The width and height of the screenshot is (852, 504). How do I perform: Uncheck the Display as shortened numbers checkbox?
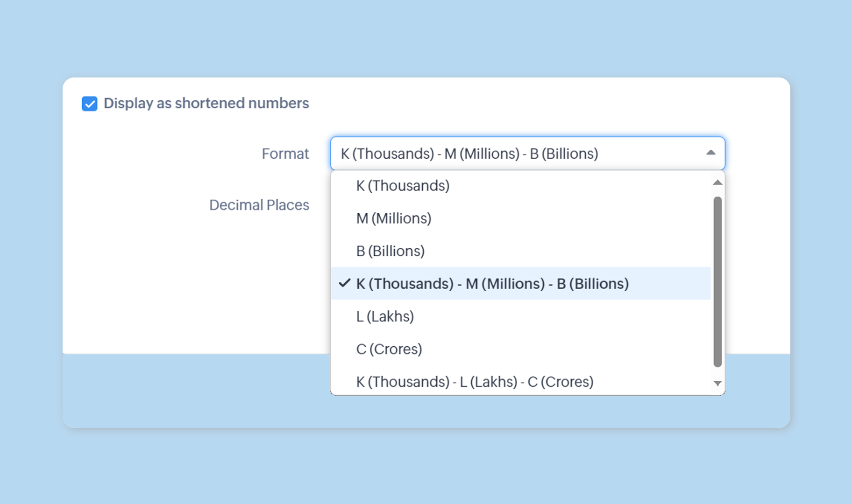point(90,104)
